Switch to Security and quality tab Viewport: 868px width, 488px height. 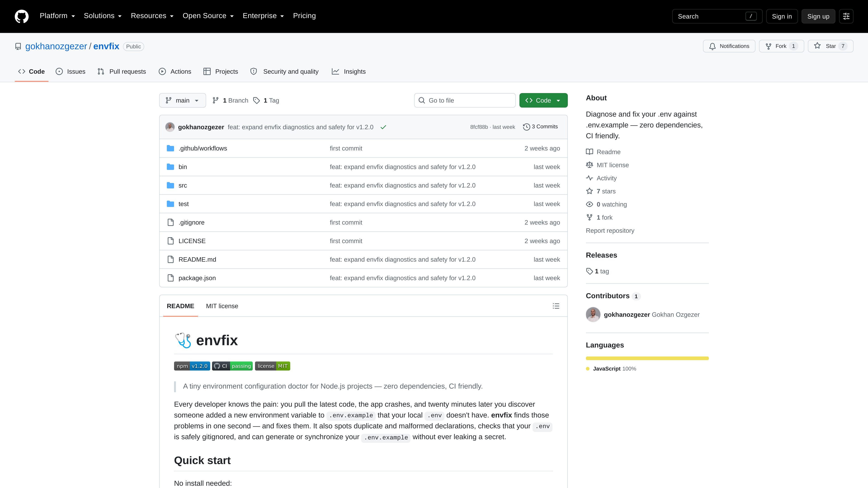(284, 71)
